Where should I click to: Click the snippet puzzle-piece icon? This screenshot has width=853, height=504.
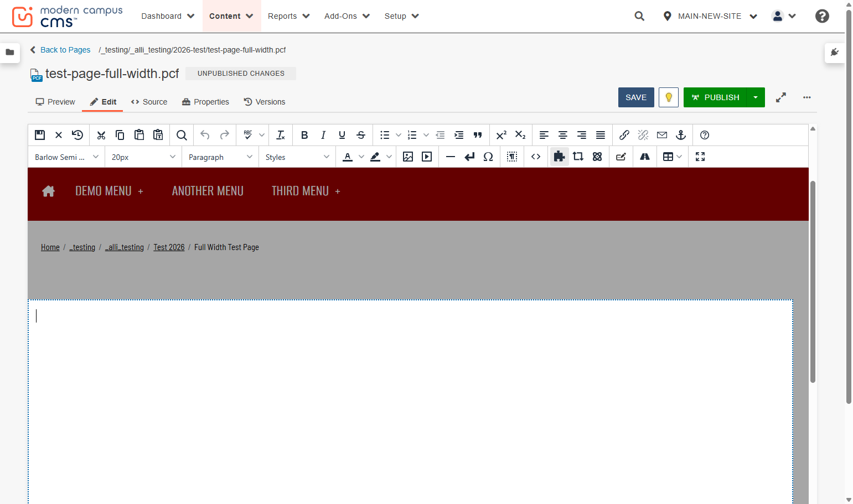click(x=559, y=157)
